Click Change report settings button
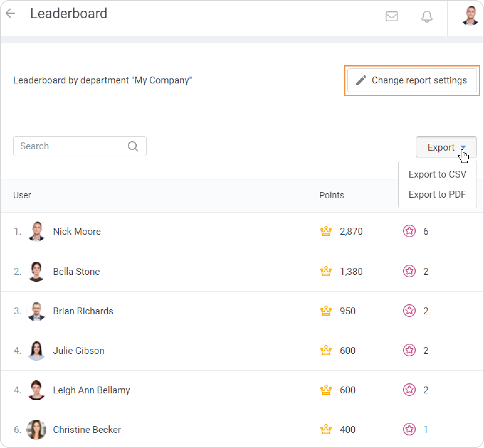Screen dimensions: 484x448 412,80
